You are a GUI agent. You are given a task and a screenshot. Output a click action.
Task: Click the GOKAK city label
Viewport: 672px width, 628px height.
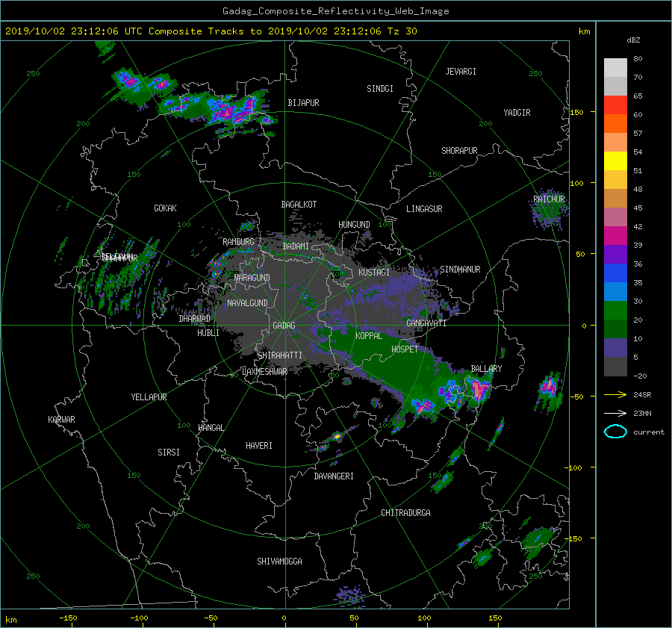point(165,208)
